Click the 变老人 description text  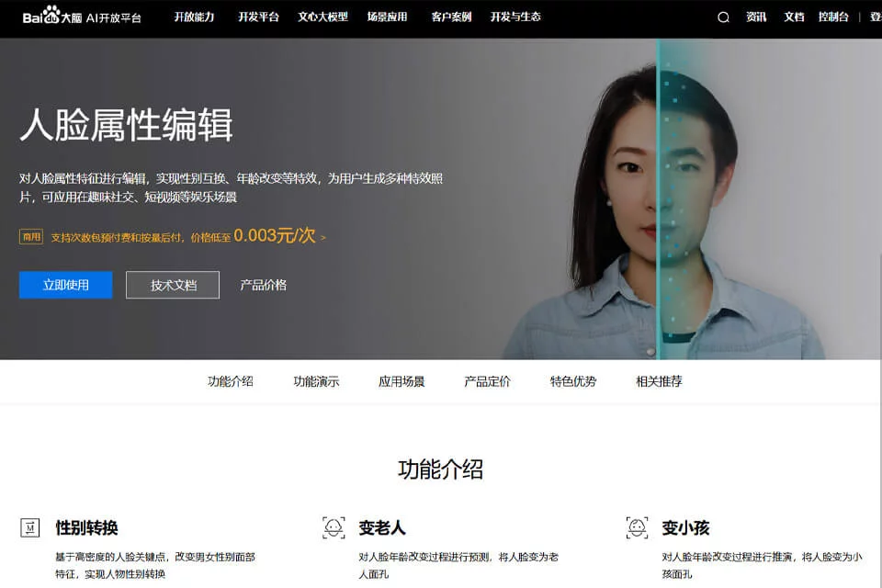[x=458, y=565]
